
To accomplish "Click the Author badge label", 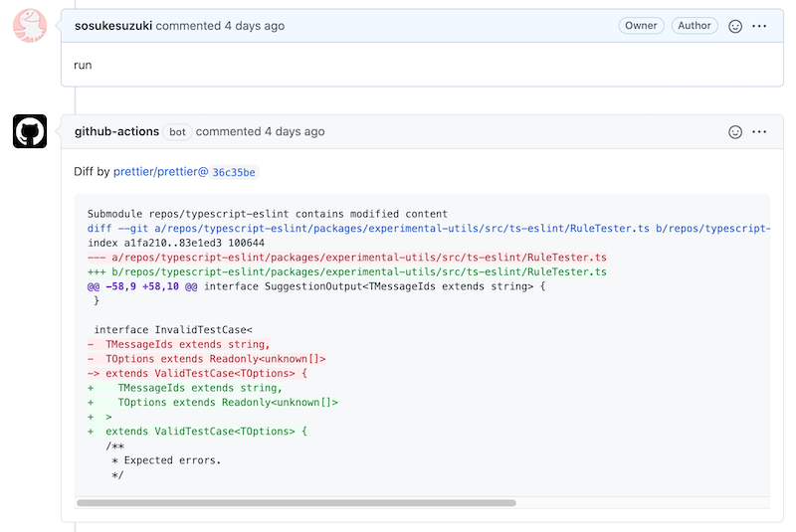I will click(694, 26).
